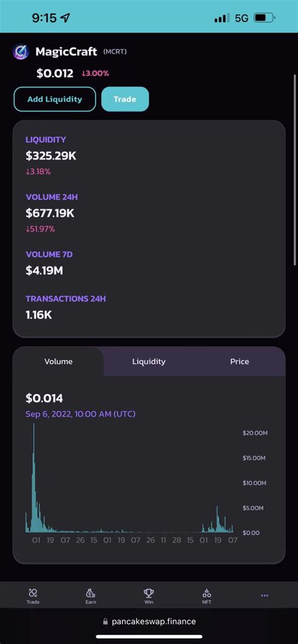Tap the 5G network indicator
The height and width of the screenshot is (644, 298).
(242, 18)
